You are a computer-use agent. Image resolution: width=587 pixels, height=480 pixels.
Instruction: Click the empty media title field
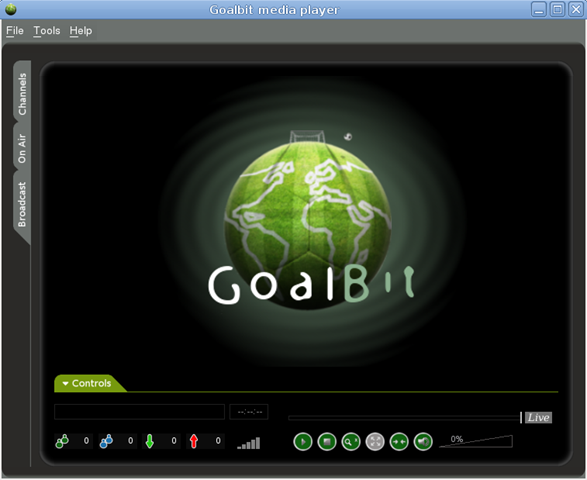(x=139, y=412)
